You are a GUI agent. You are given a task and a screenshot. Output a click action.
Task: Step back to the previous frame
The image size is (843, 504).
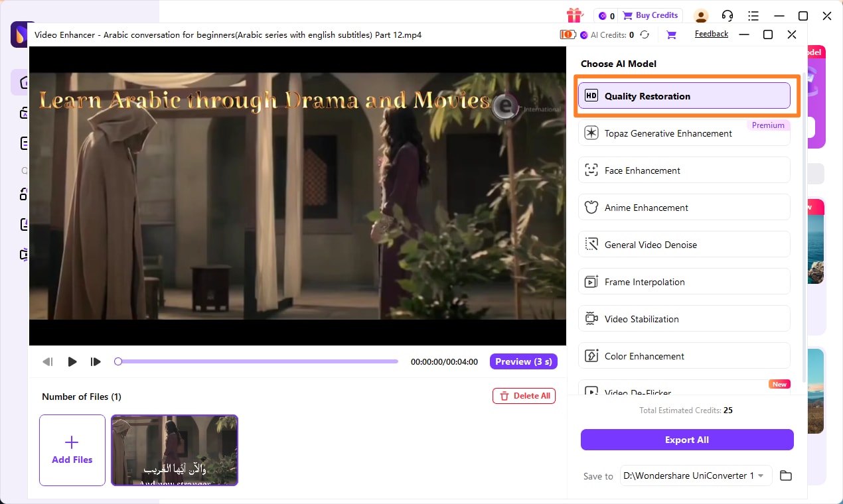tap(48, 362)
